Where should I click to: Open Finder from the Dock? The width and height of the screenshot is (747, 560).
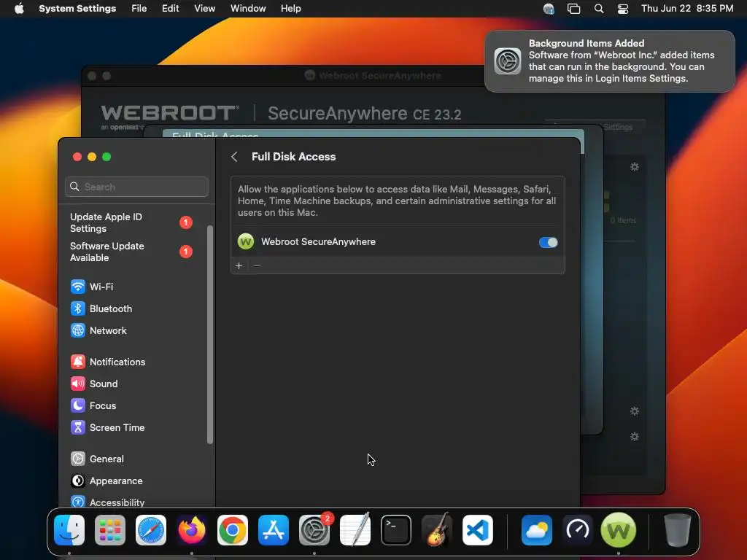tap(69, 530)
